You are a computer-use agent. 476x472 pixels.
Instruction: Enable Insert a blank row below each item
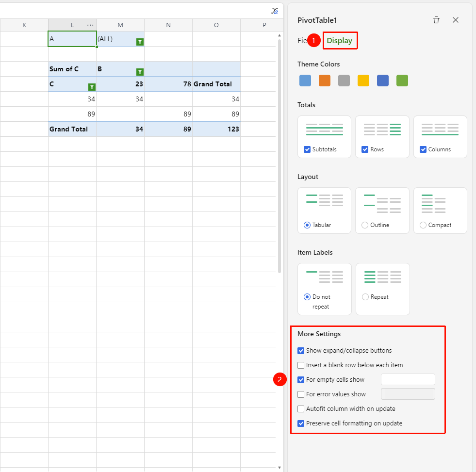coord(301,365)
